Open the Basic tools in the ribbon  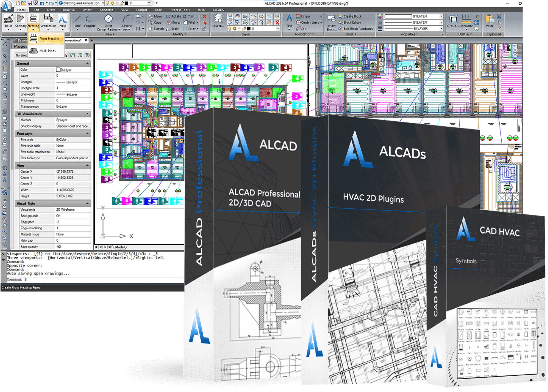coord(8,22)
